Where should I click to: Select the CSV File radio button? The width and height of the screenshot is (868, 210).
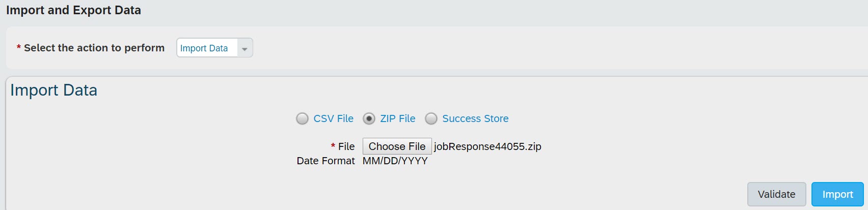[302, 118]
